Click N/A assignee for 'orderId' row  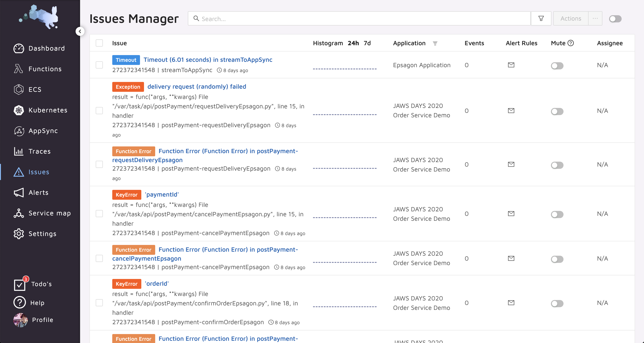pyautogui.click(x=602, y=303)
